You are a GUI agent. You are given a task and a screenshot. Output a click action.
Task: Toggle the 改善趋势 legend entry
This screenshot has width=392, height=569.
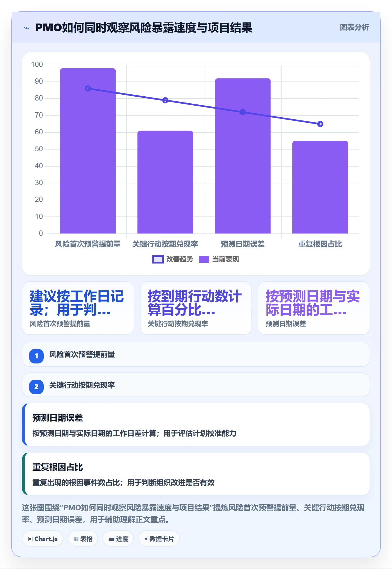172,259
